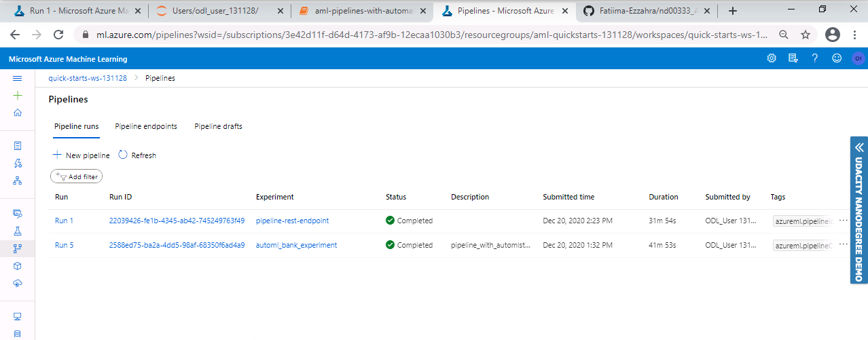Screen dimensions: 868x340
Task: Open pipeline-rest-endpoint experiment link
Action: (x=292, y=221)
